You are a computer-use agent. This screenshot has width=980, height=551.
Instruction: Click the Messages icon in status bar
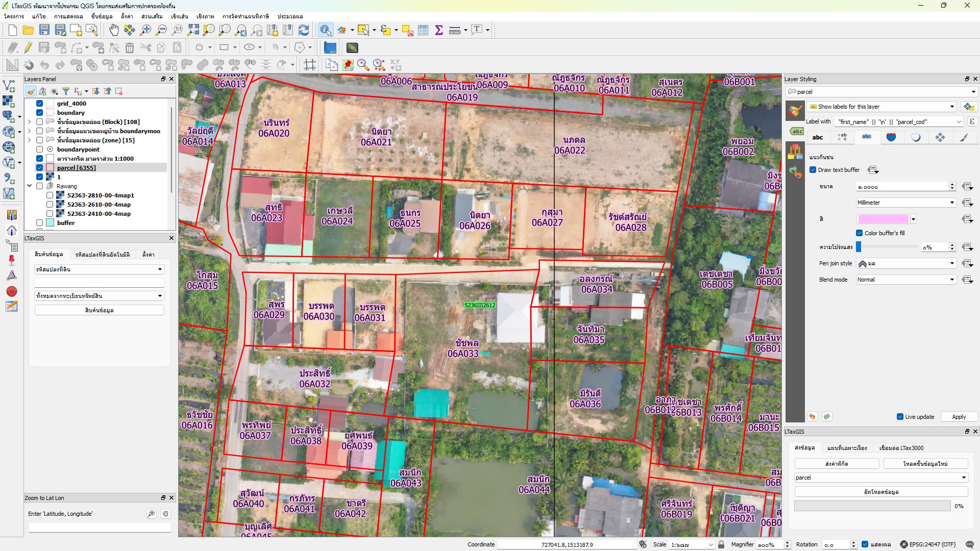click(970, 544)
